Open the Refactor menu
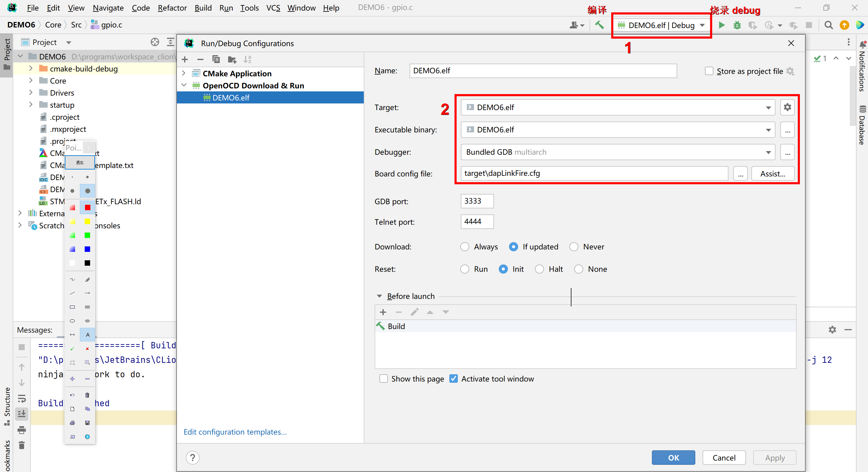868x472 pixels. (172, 8)
